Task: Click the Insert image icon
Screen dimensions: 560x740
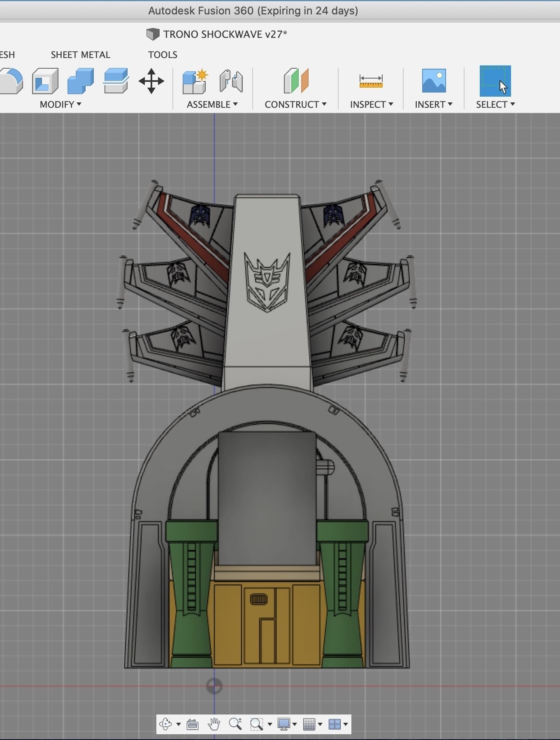Action: coord(434,81)
